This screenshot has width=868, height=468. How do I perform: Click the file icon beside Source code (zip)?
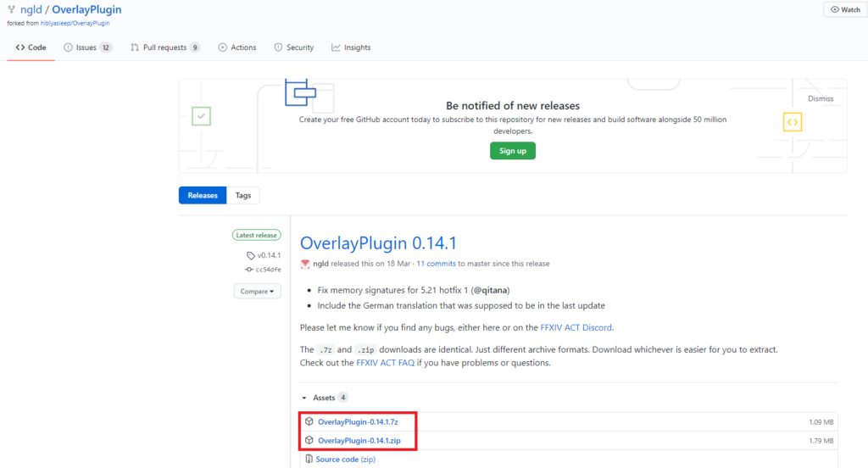pyautogui.click(x=309, y=460)
